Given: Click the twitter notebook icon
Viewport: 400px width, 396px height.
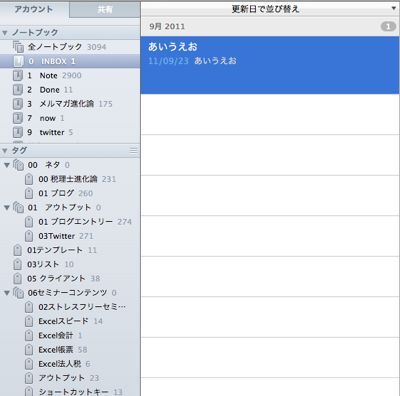Looking at the screenshot, I should coord(18,132).
